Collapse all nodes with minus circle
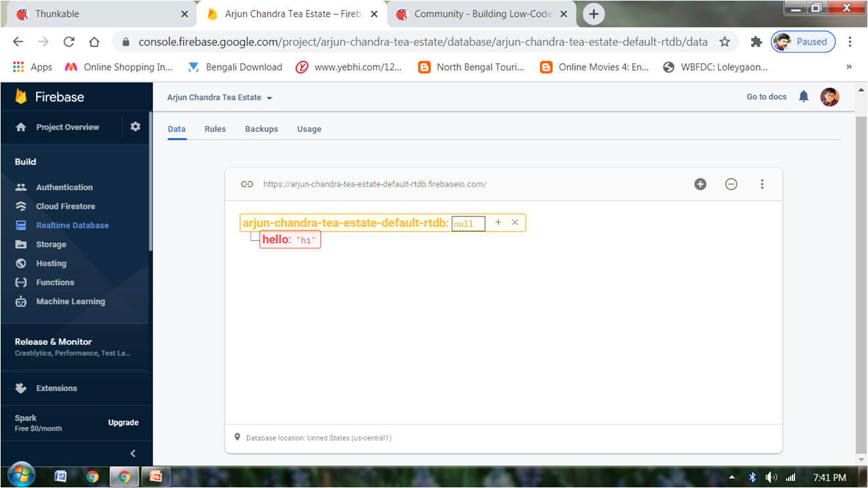This screenshot has width=868, height=488. (x=731, y=184)
